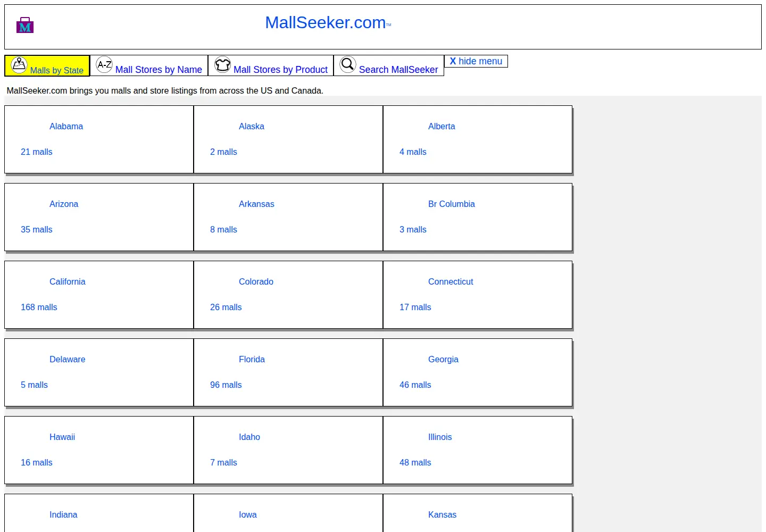Screen dimensions: 766x532
Task: View 168 malls in California
Action: [x=39, y=307]
